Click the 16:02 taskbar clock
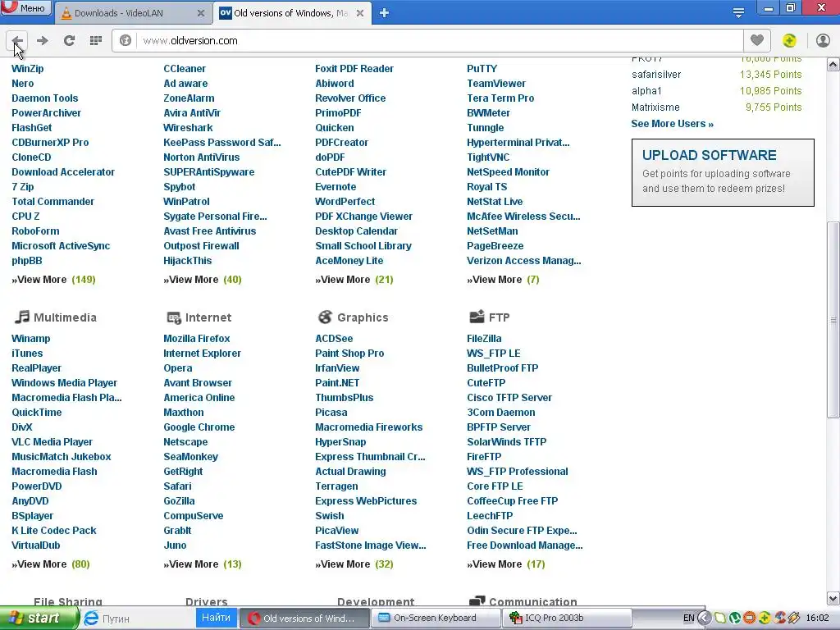The width and height of the screenshot is (840, 630). click(x=817, y=619)
